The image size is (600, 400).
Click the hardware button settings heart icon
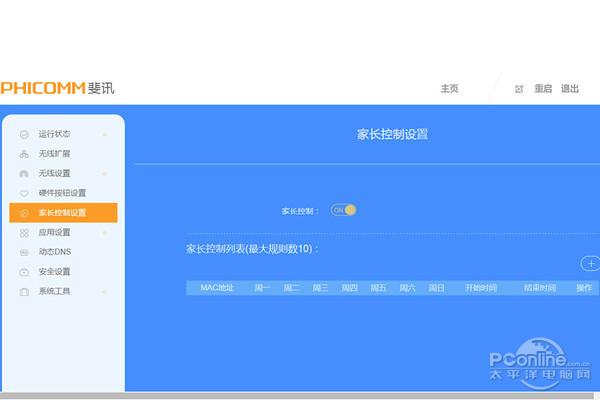24,193
